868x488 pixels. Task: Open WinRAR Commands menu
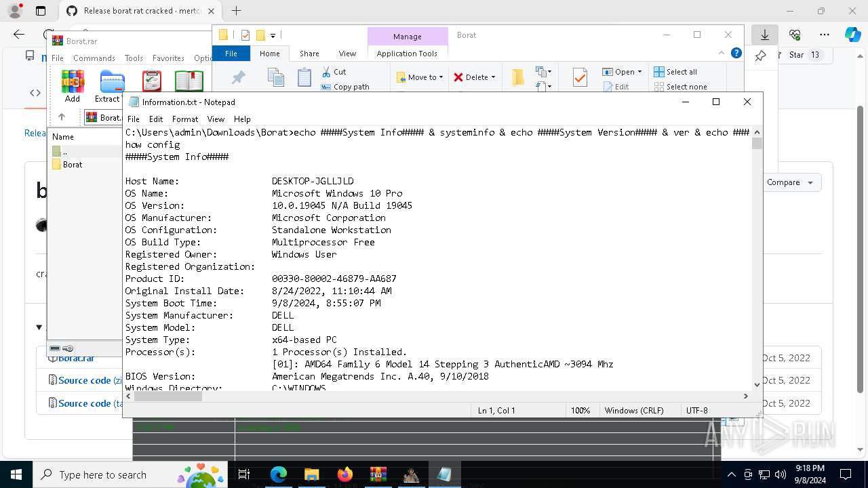point(94,58)
